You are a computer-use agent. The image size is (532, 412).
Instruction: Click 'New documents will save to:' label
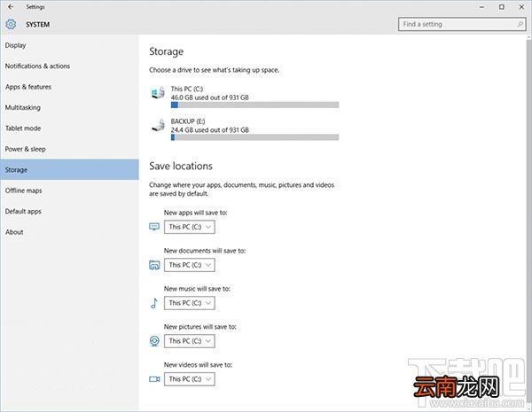tap(205, 251)
